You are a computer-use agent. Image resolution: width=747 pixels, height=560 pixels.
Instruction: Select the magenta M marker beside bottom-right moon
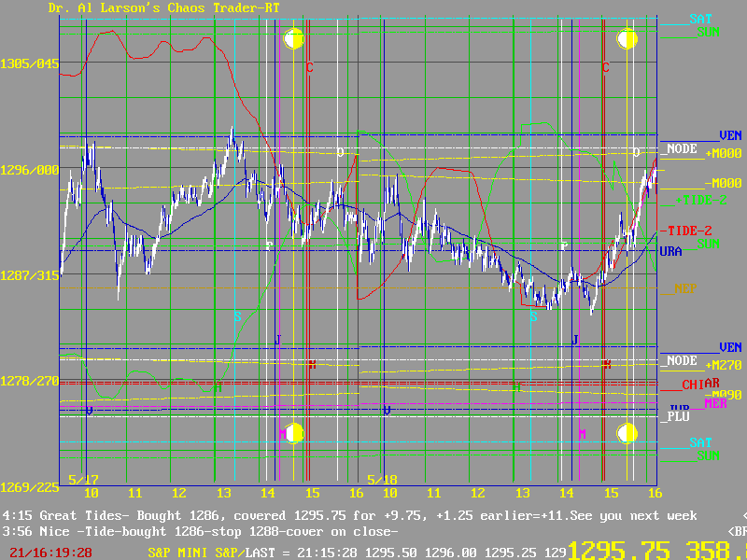[582, 434]
